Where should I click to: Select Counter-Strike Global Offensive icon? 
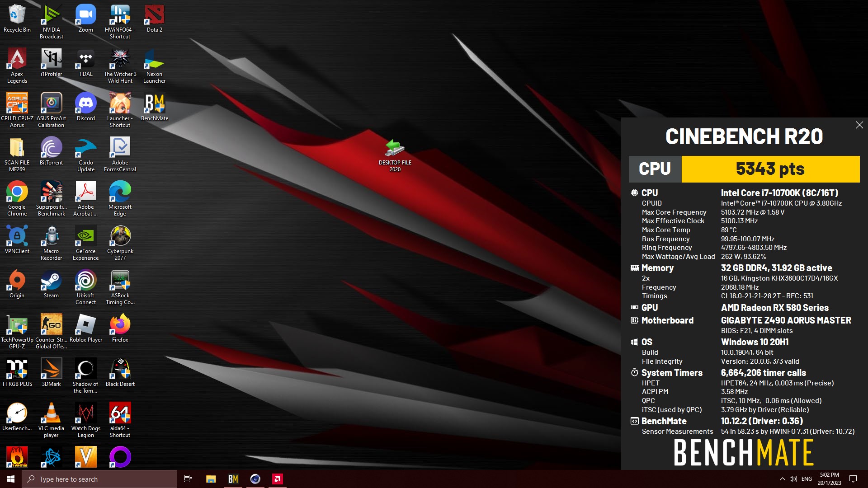pyautogui.click(x=52, y=332)
